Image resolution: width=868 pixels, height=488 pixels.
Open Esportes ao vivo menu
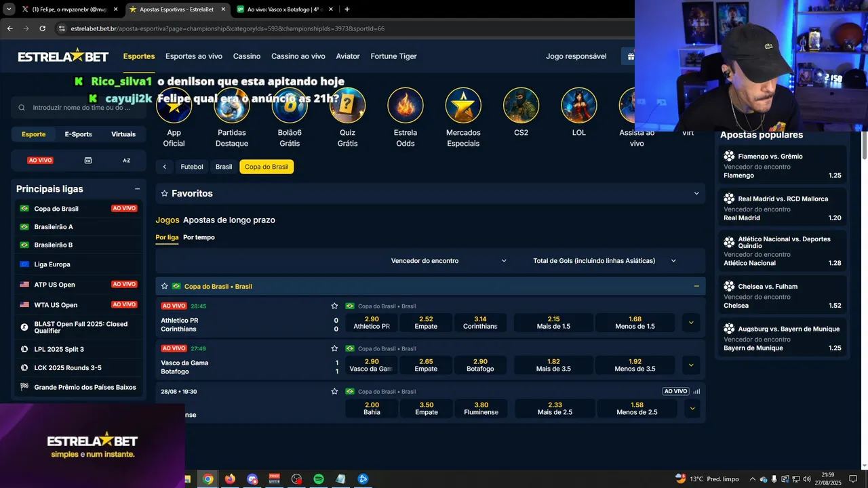coord(194,56)
